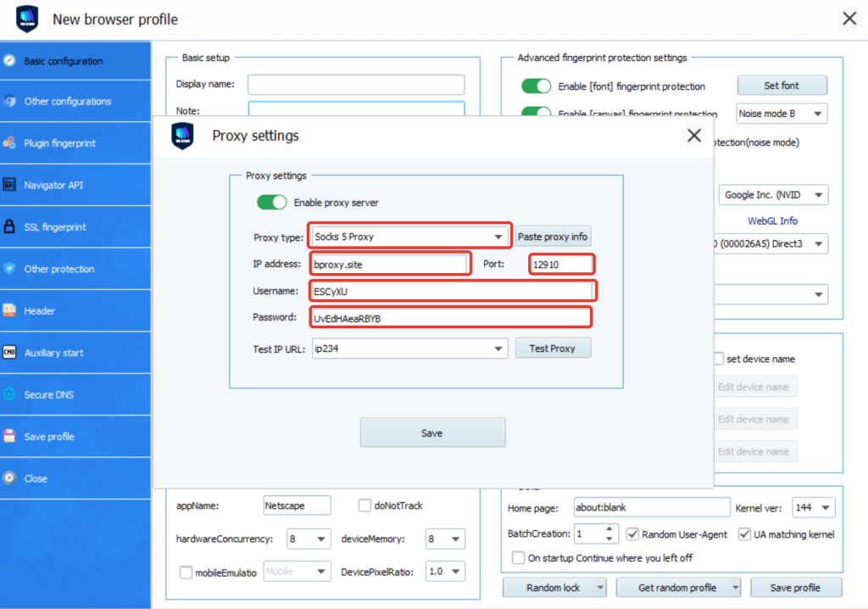Click the Navigator API sidebar icon
The height and width of the screenshot is (609, 868).
pyautogui.click(x=9, y=185)
